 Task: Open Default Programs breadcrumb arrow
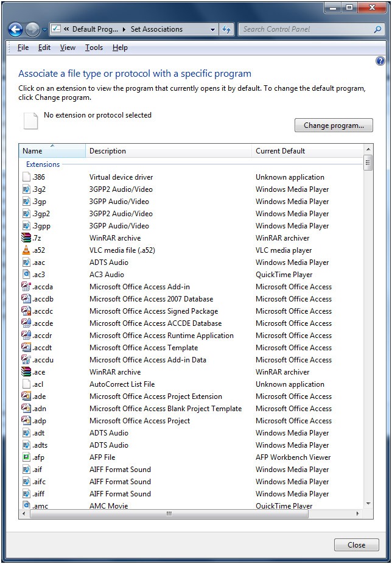click(124, 29)
